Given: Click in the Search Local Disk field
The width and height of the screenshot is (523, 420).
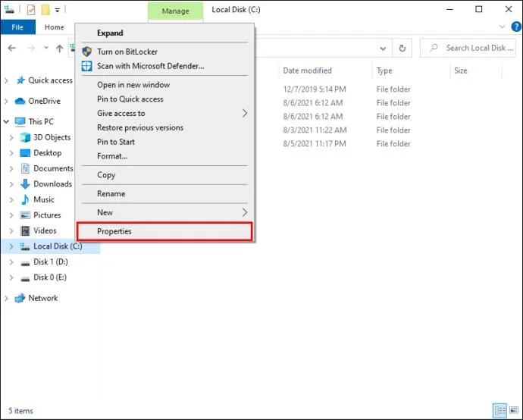Looking at the screenshot, I should tap(468, 48).
